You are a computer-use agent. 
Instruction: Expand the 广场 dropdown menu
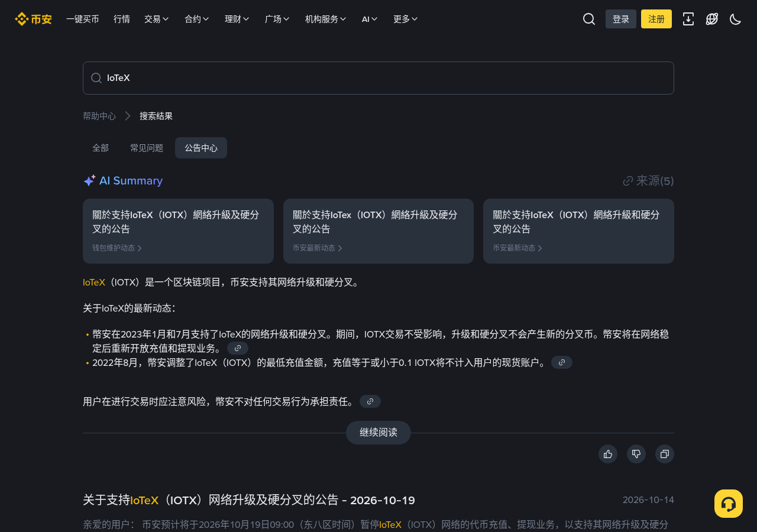(277, 19)
